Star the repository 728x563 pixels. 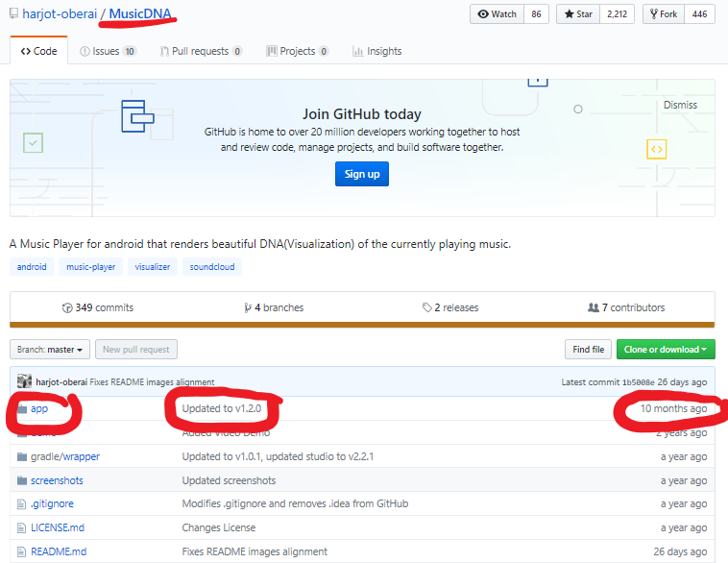point(578,14)
